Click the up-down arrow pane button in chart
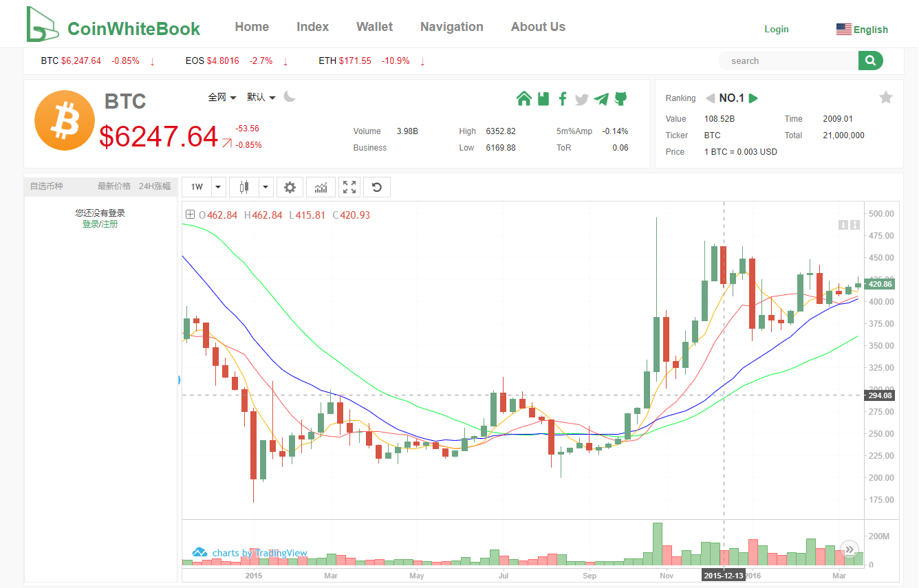The image size is (919, 588). [x=855, y=225]
